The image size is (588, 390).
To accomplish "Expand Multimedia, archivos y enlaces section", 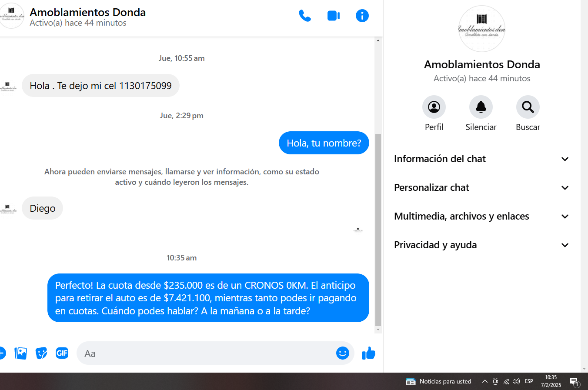I will coord(482,217).
